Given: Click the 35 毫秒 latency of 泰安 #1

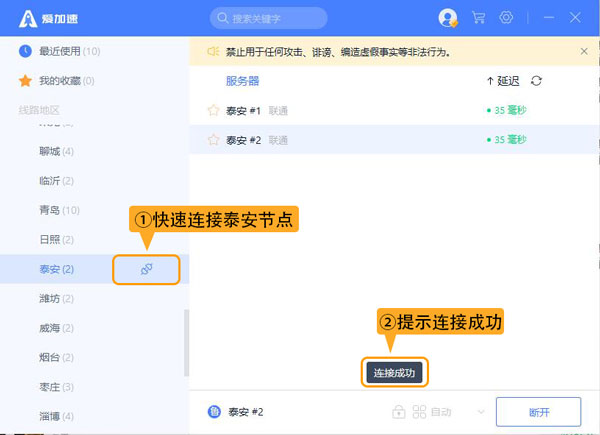Looking at the screenshot, I should [x=507, y=110].
